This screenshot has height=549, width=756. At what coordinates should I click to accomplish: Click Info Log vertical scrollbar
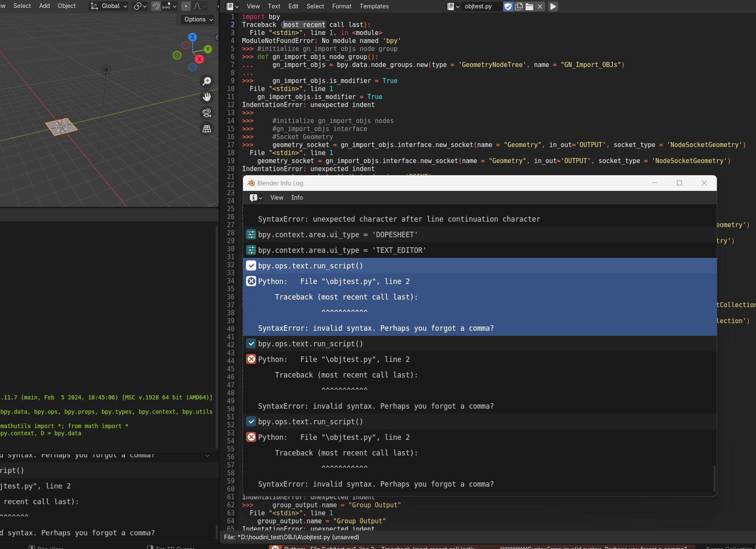point(714,478)
